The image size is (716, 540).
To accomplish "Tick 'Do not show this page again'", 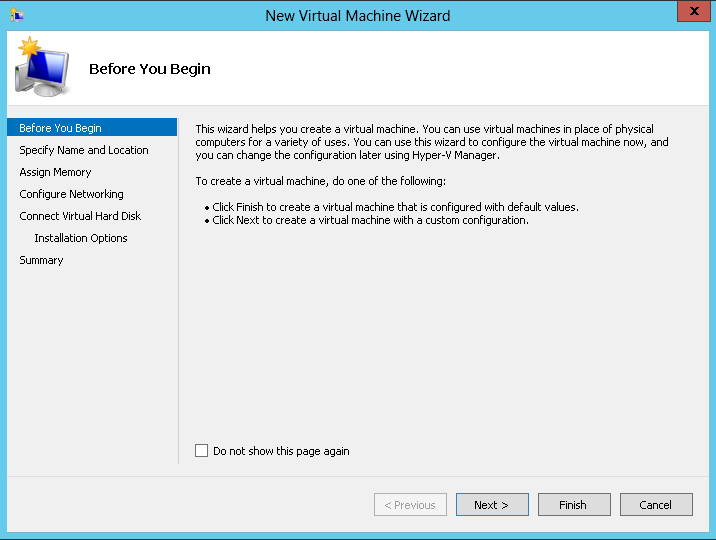I will click(x=201, y=451).
